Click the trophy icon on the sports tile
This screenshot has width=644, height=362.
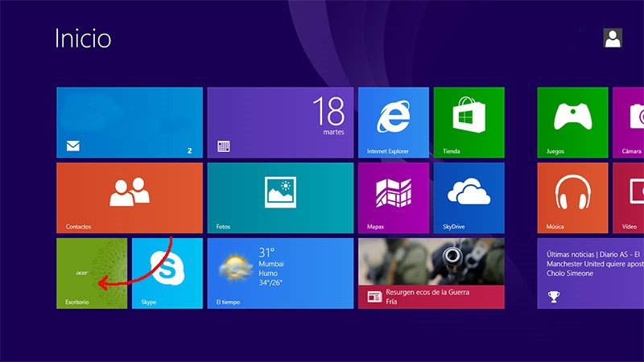pyautogui.click(x=554, y=297)
